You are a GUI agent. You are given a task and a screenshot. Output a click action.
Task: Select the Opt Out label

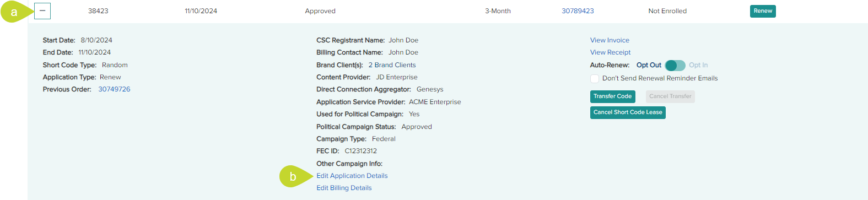[x=649, y=65]
